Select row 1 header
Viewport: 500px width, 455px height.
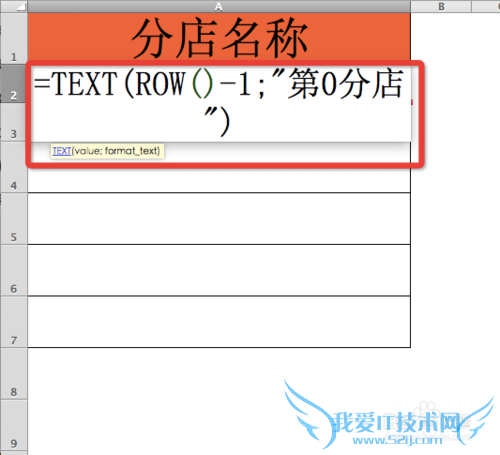pos(14,38)
